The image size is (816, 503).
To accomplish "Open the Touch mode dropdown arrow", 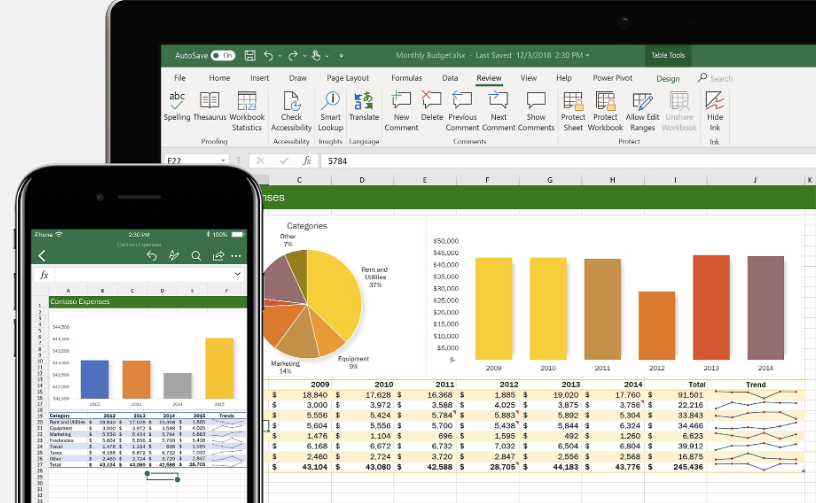I will pyautogui.click(x=327, y=56).
